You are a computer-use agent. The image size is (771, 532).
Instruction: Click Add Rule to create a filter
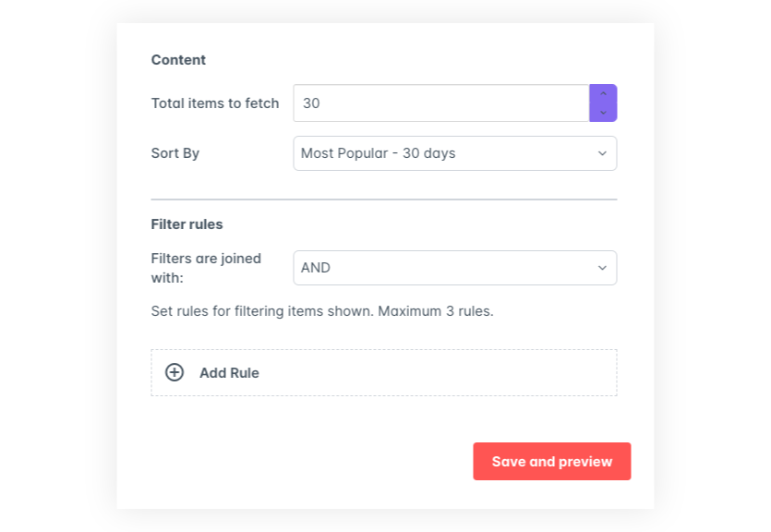(228, 372)
